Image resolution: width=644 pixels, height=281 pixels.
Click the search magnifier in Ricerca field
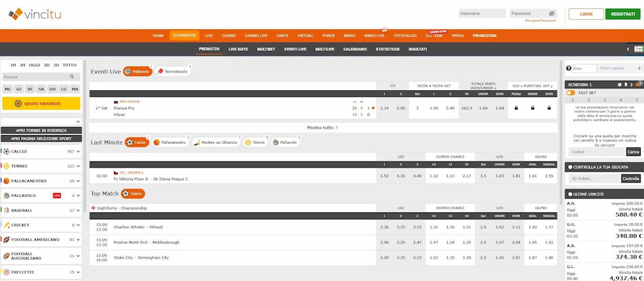(76, 77)
